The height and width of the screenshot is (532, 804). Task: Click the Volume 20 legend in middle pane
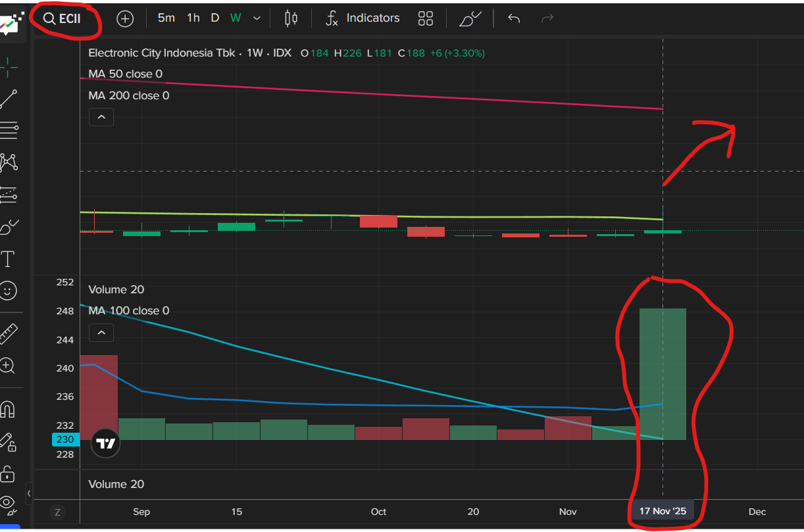coord(116,289)
